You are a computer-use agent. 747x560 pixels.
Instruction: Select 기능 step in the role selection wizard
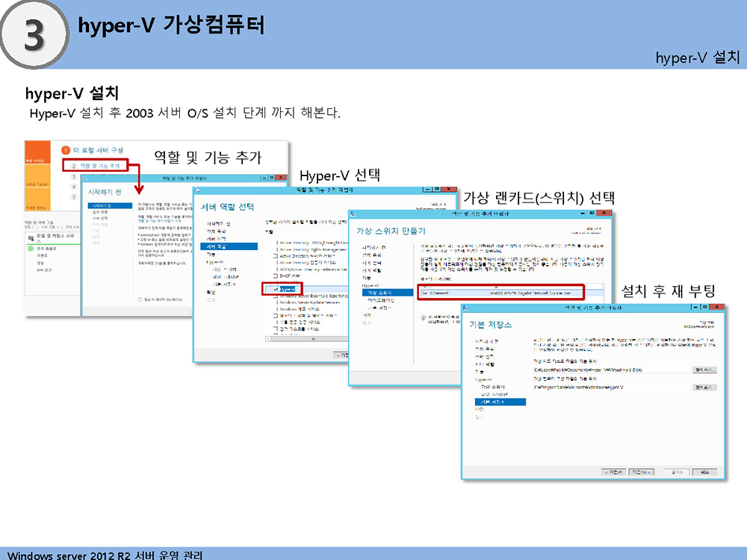click(211, 255)
